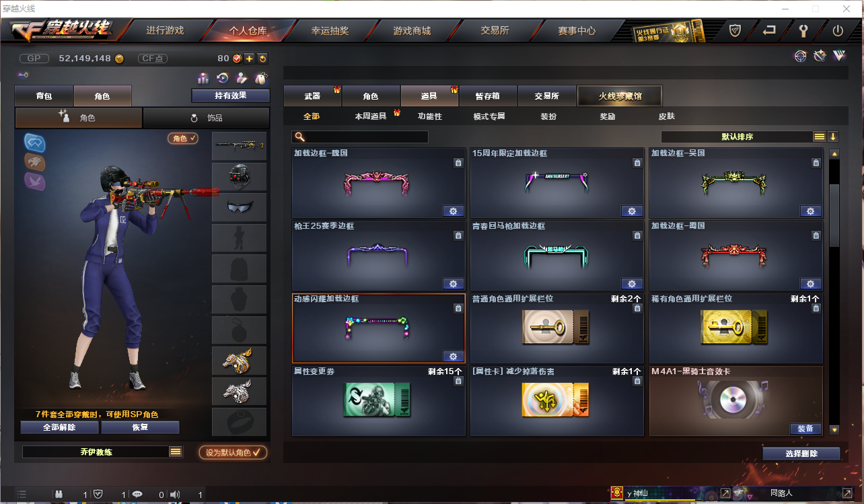The width and height of the screenshot is (864, 504).
Task: Click the speaker icon in bottom bar
Action: tap(175, 495)
